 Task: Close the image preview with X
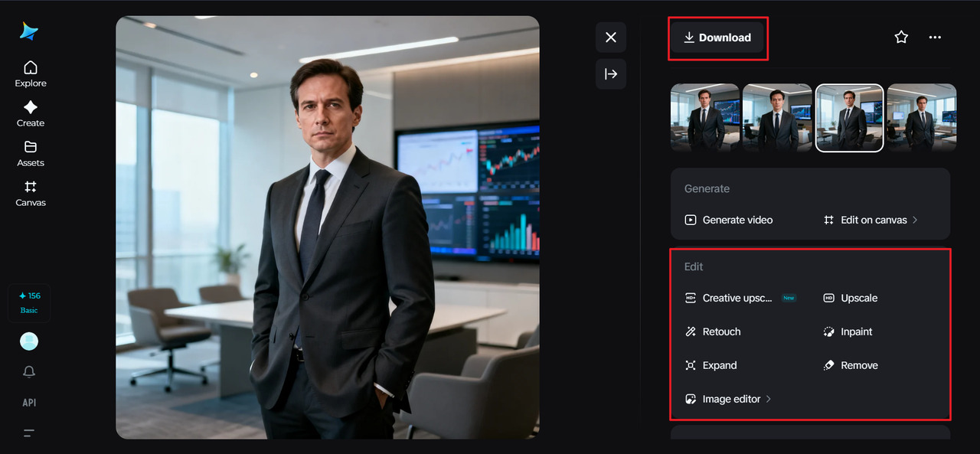611,38
